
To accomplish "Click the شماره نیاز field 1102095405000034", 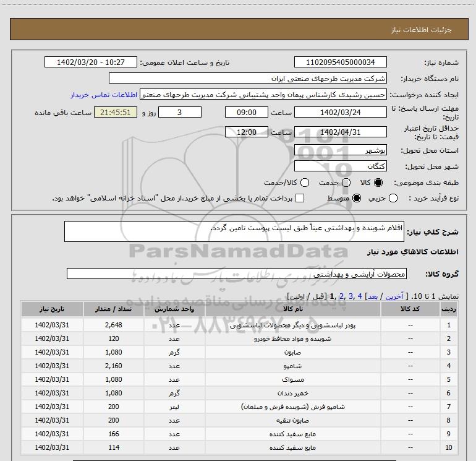I will [x=340, y=62].
